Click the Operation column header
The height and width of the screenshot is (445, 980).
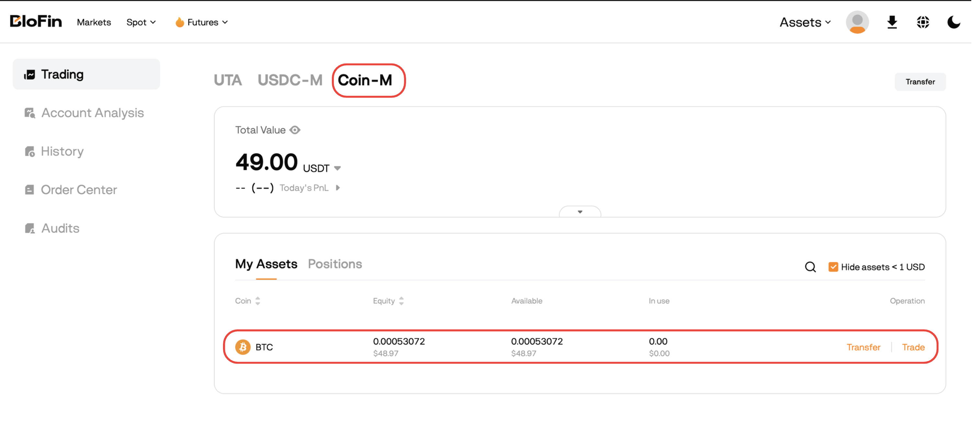[x=907, y=301]
